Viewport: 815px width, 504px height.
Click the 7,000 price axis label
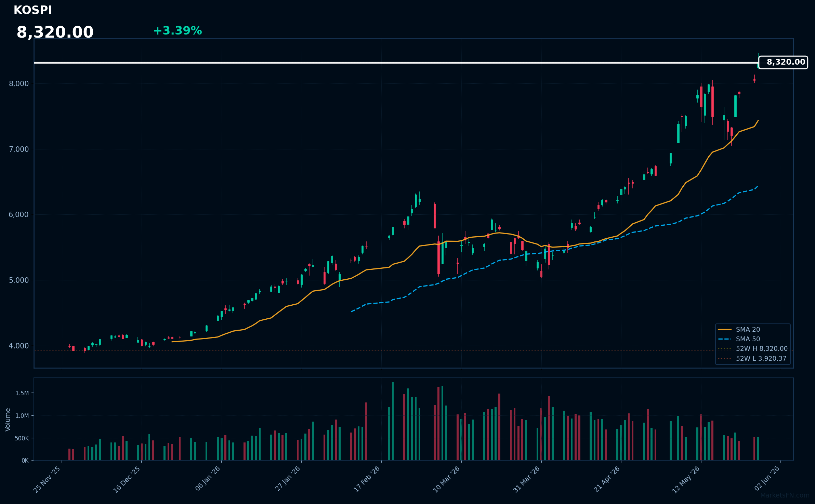tap(19, 149)
